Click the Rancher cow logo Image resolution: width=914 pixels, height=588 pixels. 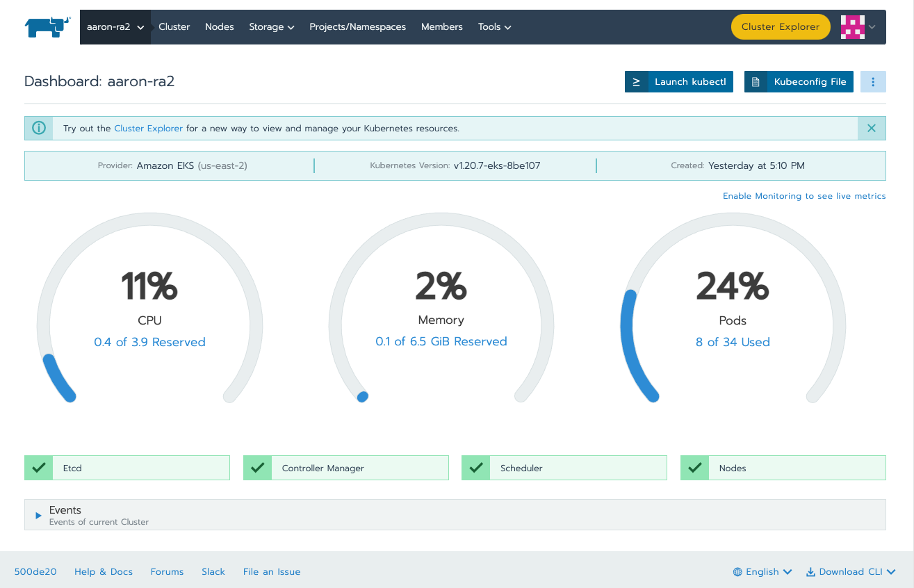[x=46, y=26]
